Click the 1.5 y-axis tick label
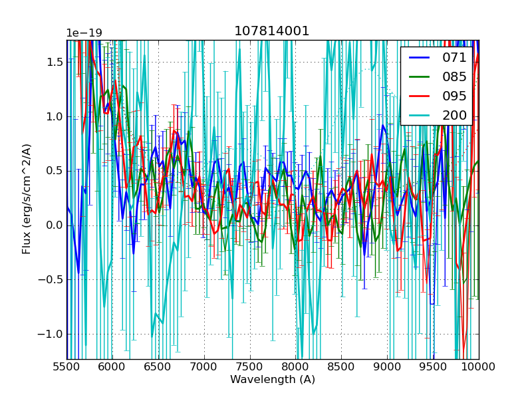The width and height of the screenshot is (532, 399). coord(54,62)
